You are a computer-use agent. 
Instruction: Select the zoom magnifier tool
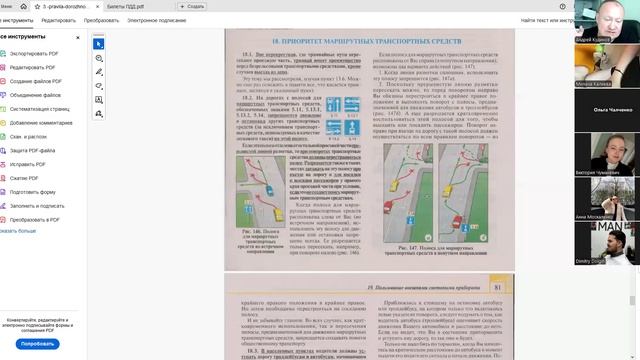click(x=99, y=58)
